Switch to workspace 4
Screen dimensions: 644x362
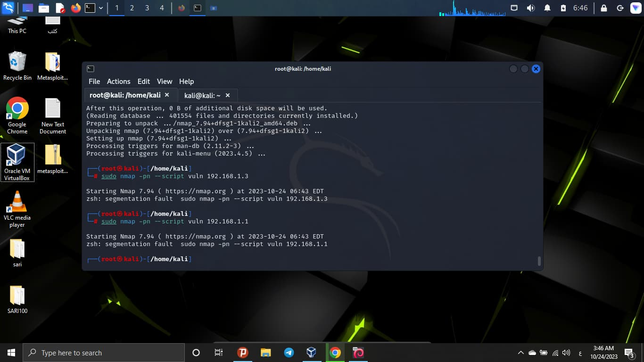click(162, 8)
